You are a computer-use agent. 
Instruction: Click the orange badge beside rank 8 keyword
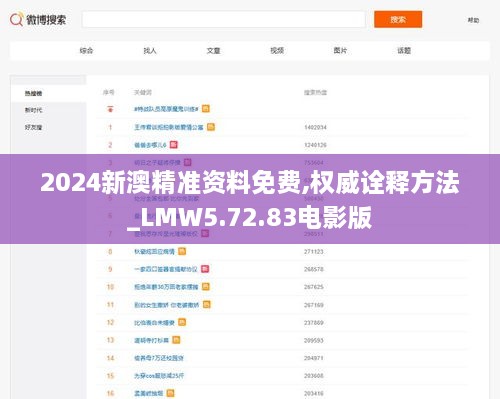(182, 251)
